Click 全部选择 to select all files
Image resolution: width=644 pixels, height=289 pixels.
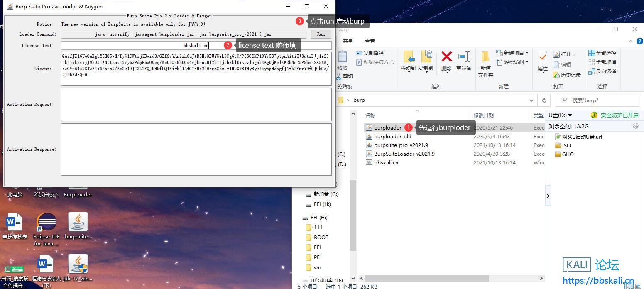[x=602, y=53]
